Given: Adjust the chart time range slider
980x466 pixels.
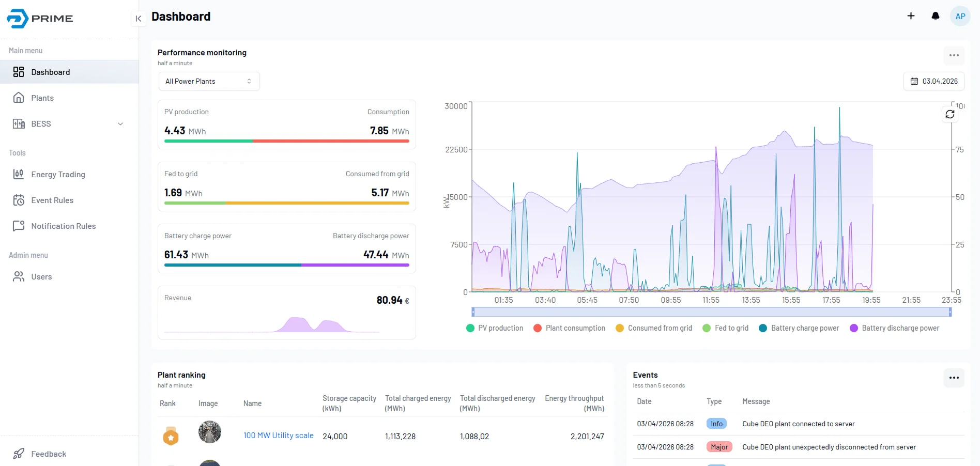Looking at the screenshot, I should 710,312.
